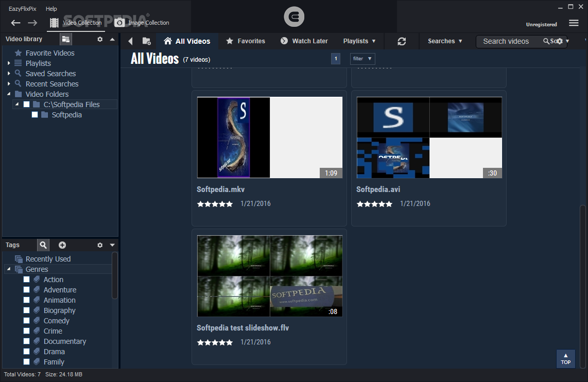The width and height of the screenshot is (588, 382).
Task: Click the Comedy tag icon
Action: (x=37, y=321)
